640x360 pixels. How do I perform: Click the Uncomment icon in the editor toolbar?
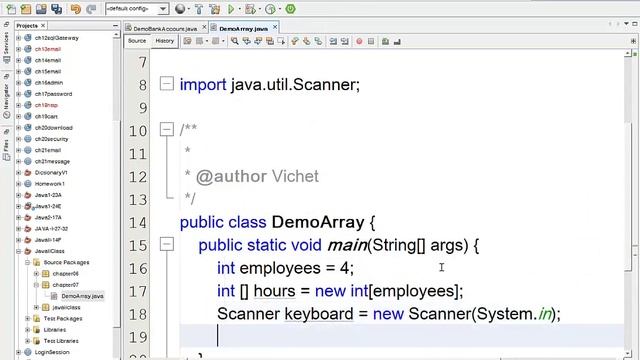pyautogui.click(x=397, y=41)
